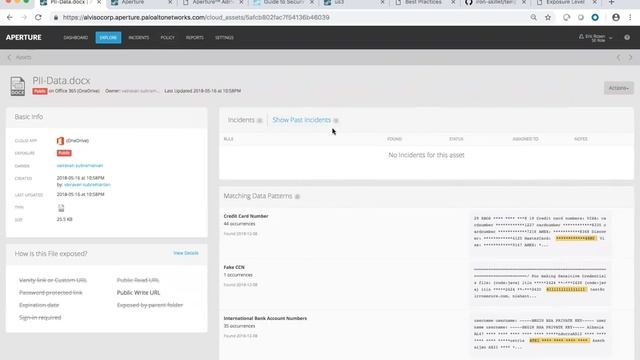Click the Public Write URL exposure text

[138, 293]
